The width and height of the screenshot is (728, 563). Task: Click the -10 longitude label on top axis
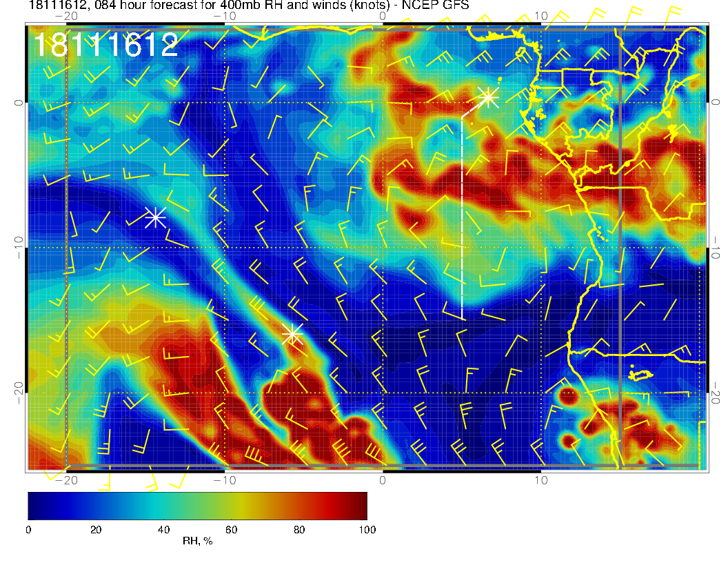(x=225, y=17)
